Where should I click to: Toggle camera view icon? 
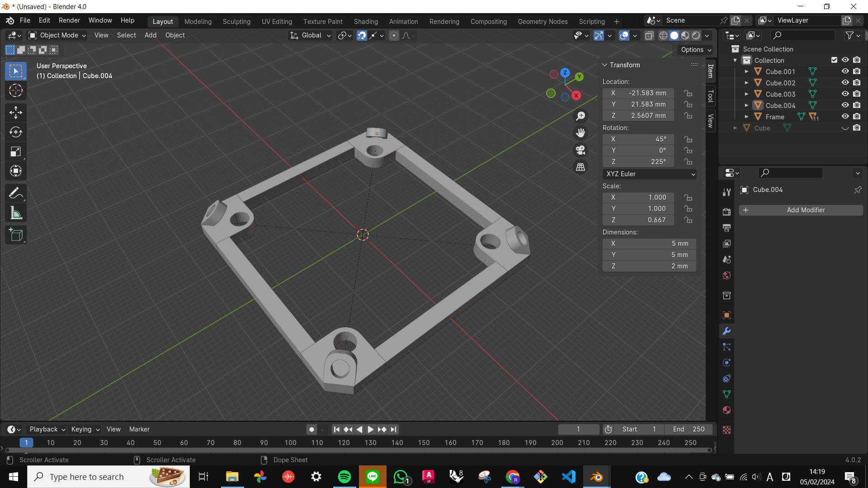[x=580, y=150]
